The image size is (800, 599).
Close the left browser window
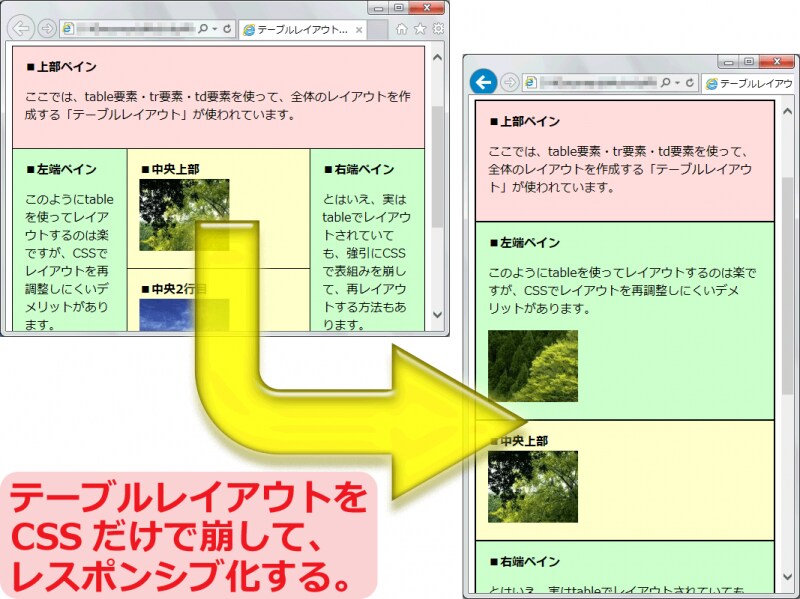(427, 8)
